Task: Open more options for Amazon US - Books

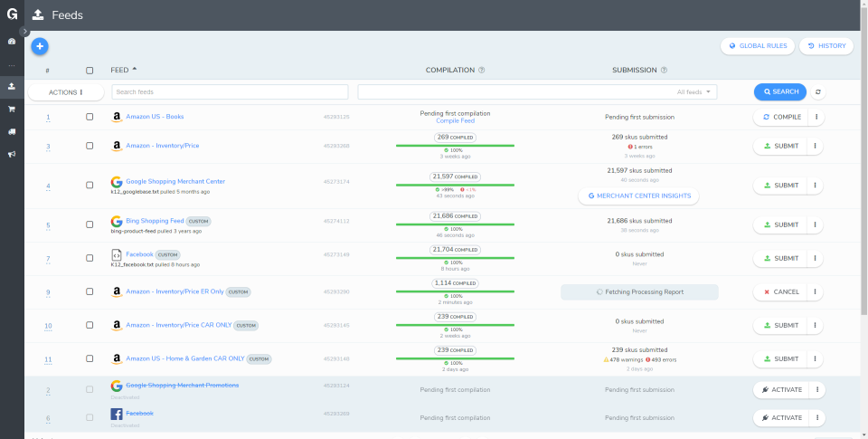Action: coord(816,117)
